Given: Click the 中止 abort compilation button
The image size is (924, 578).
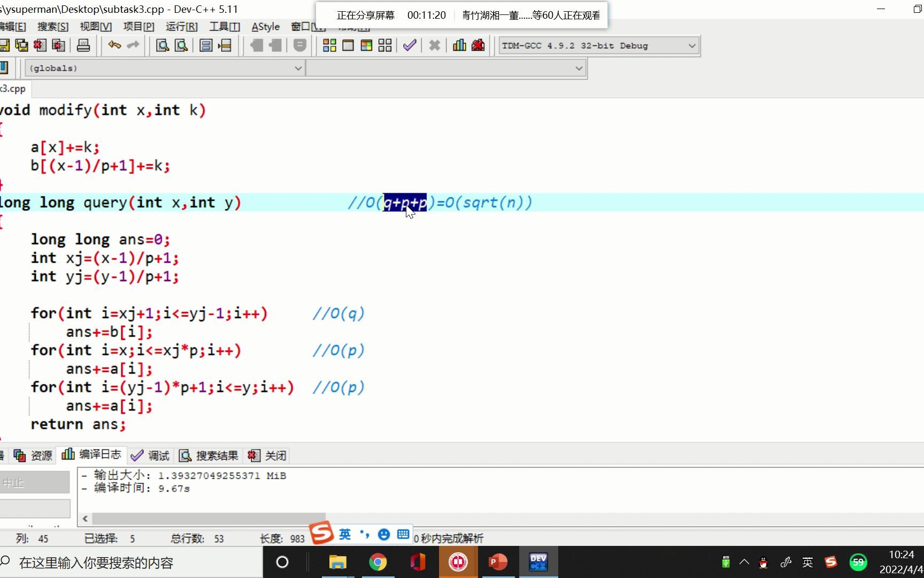Looking at the screenshot, I should point(35,483).
